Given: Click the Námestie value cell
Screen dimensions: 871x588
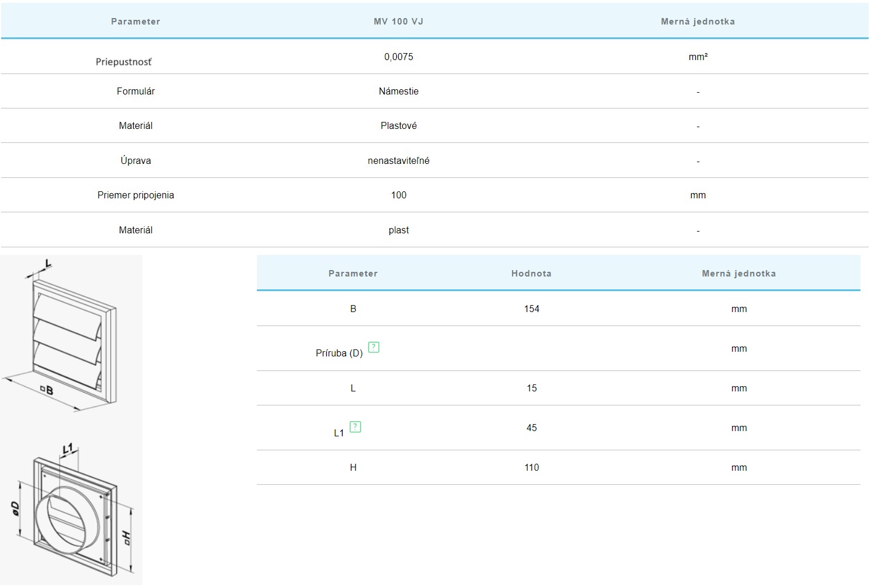Looking at the screenshot, I should [398, 91].
